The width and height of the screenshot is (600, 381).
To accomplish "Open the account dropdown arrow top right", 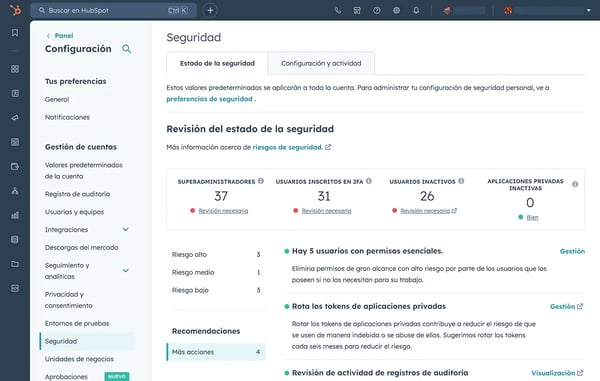I will (589, 10).
